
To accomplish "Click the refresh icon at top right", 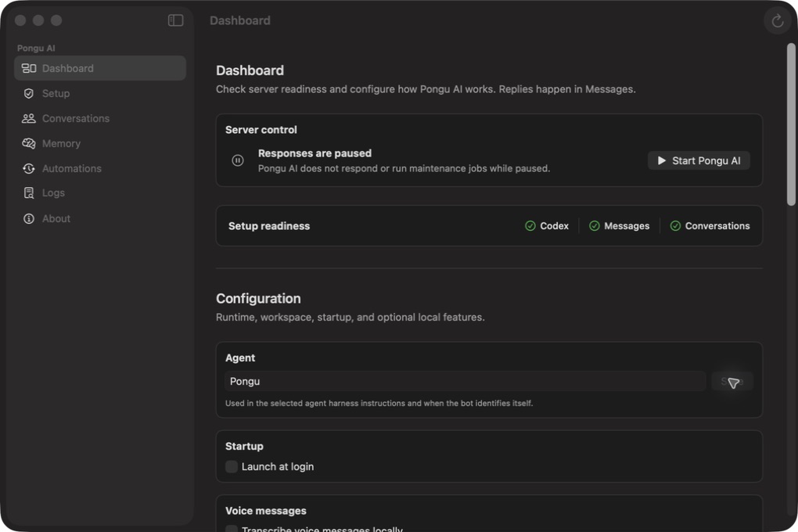I will tap(777, 21).
